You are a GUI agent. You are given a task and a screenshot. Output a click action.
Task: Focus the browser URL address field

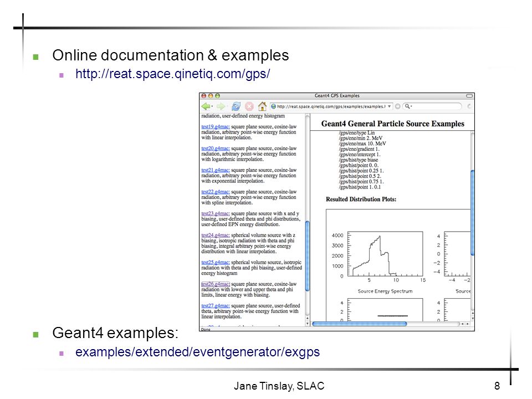click(x=331, y=106)
